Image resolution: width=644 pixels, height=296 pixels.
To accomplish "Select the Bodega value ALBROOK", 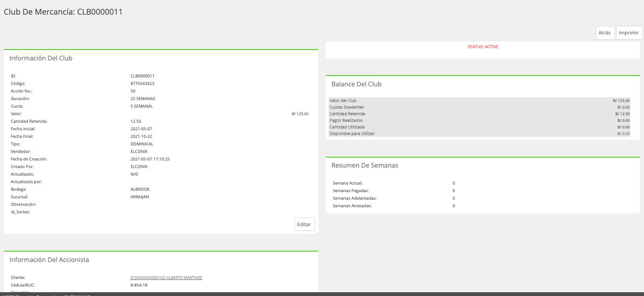I will tap(140, 189).
